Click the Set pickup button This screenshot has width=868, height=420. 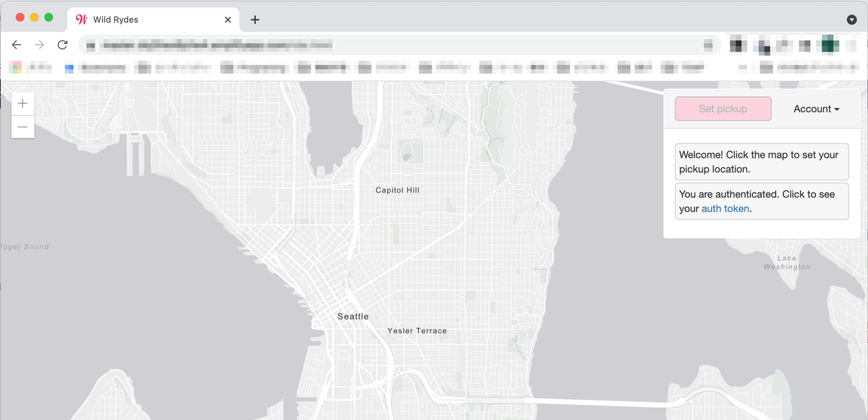pos(723,109)
